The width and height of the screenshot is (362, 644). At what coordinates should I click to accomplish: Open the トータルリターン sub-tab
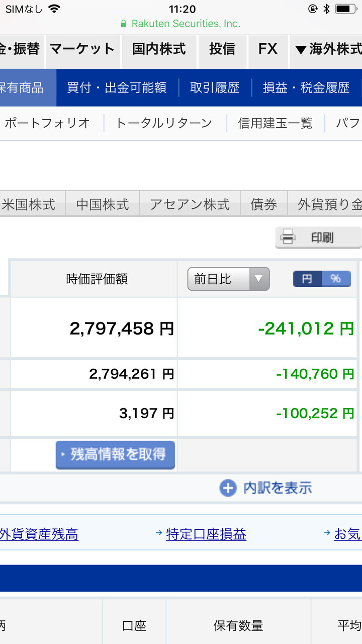(164, 123)
